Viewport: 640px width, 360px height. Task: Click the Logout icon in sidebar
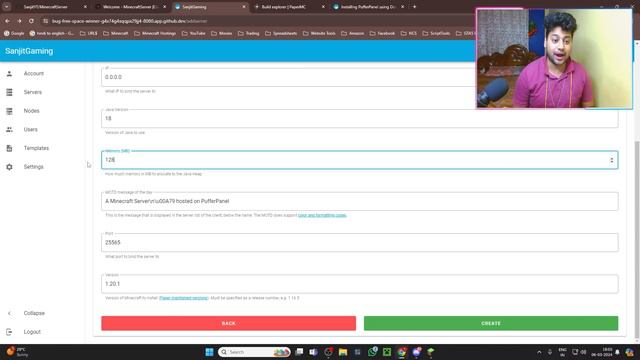[x=9, y=332]
